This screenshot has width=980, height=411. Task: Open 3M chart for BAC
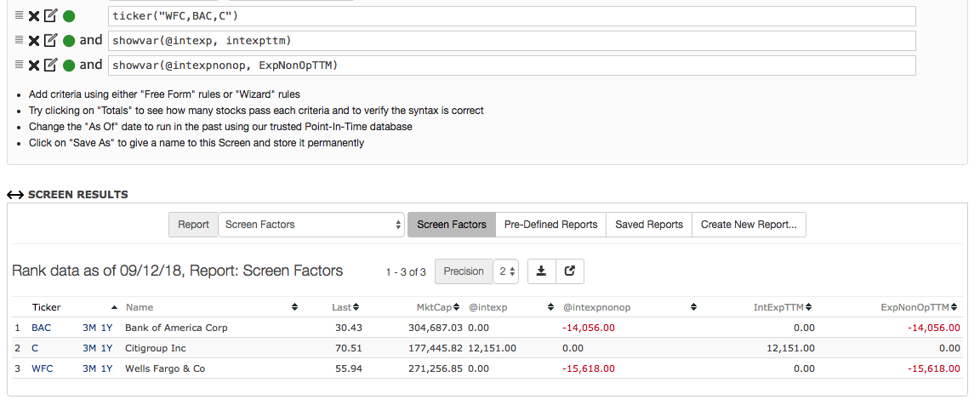[89, 328]
